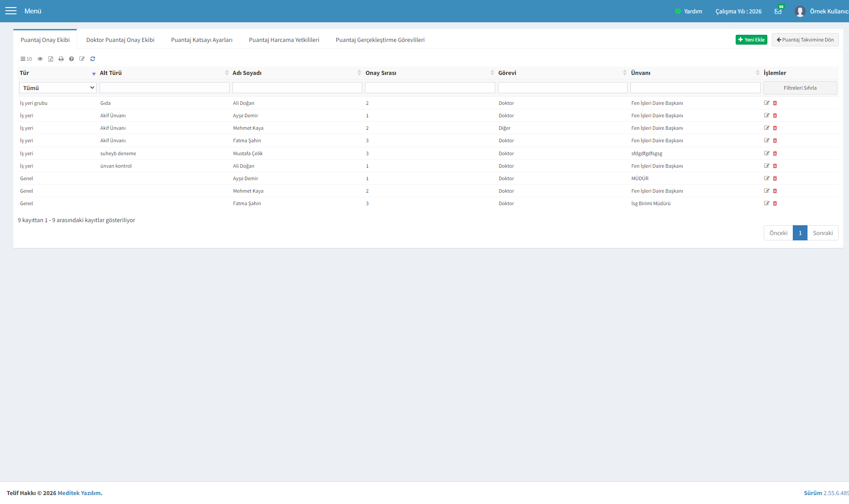
Task: Refresh the table with reload icon
Action: 93,59
